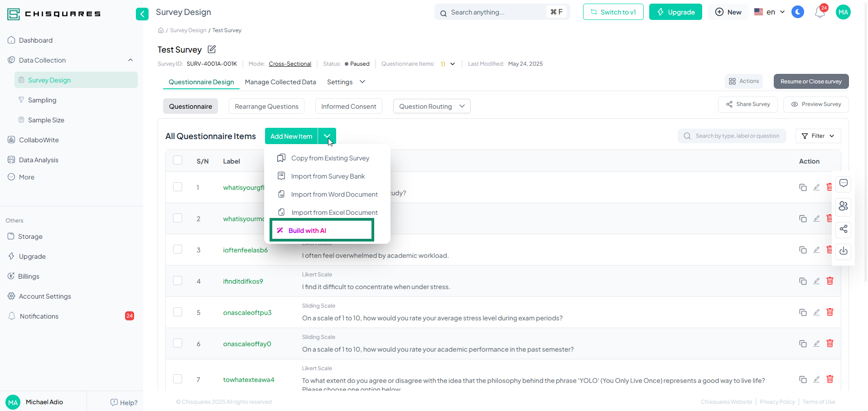This screenshot has width=868, height=411.
Task: Edit questionnaire item 6 with pencil icon
Action: tap(816, 343)
